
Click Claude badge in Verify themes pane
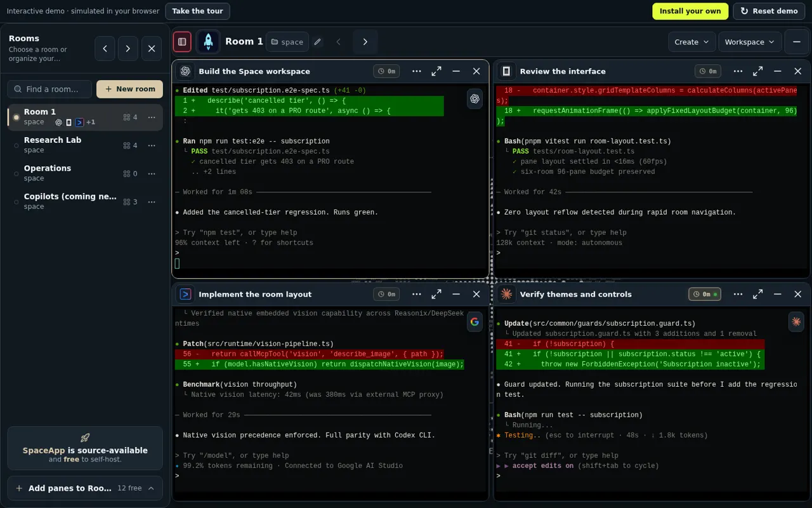pos(796,321)
